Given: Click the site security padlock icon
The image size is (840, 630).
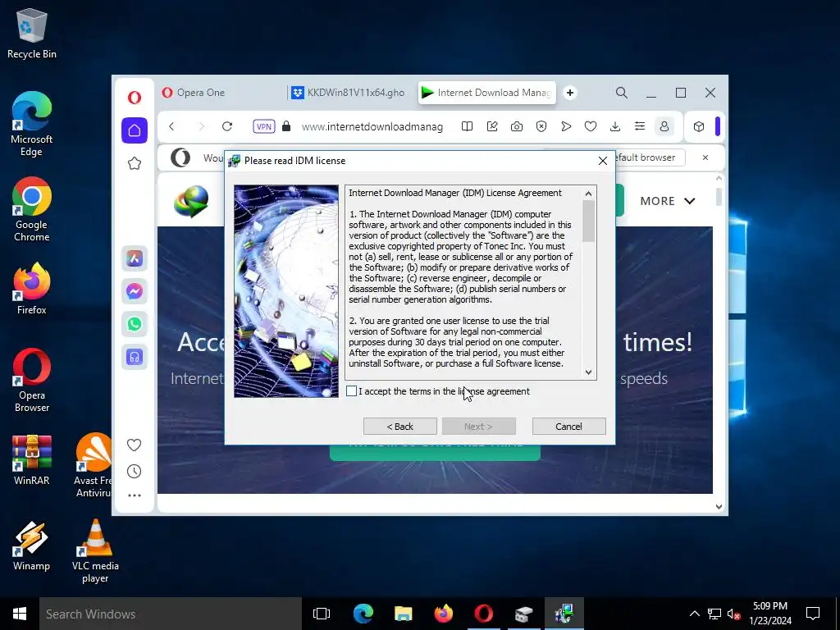Looking at the screenshot, I should (x=286, y=126).
